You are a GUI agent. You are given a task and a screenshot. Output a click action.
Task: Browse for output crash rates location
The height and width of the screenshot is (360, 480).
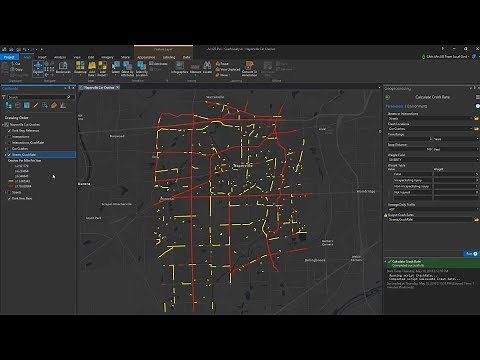[476, 220]
